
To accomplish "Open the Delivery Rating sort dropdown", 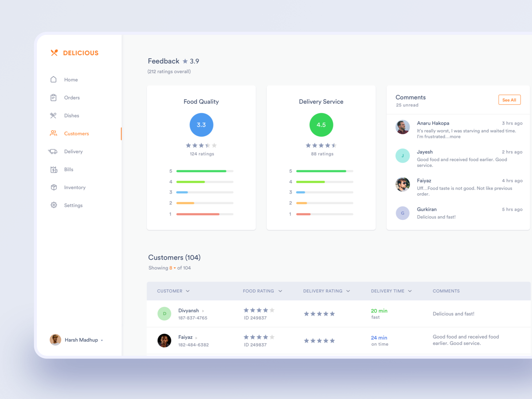I will [348, 291].
